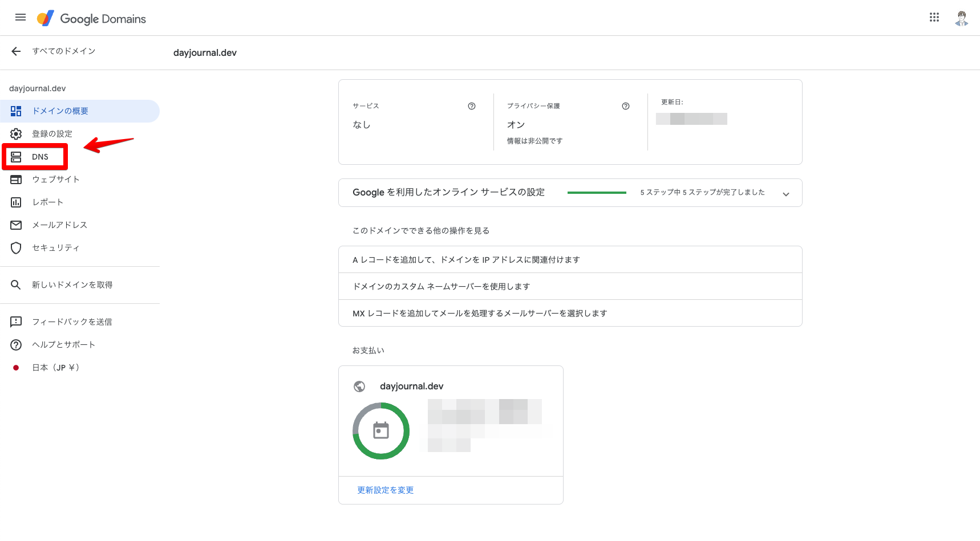The height and width of the screenshot is (541, 980).
Task: Click the ウェブサイト icon in sidebar
Action: pos(16,180)
